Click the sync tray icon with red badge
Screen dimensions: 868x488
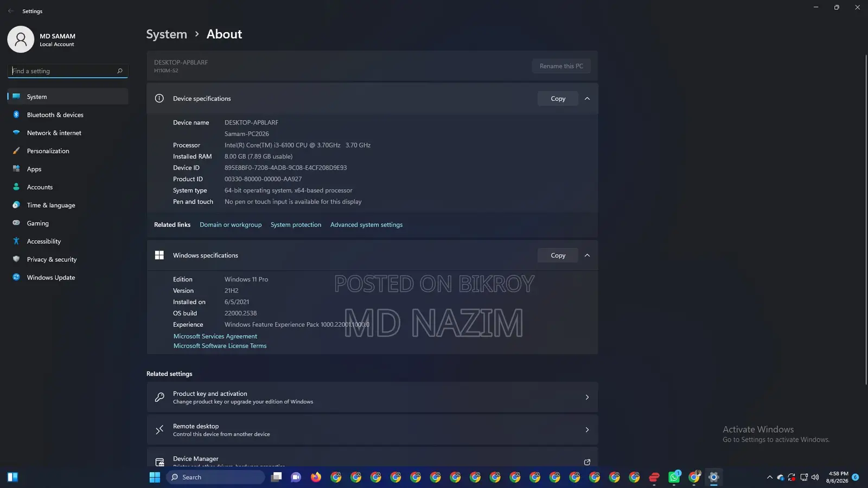coord(792,477)
